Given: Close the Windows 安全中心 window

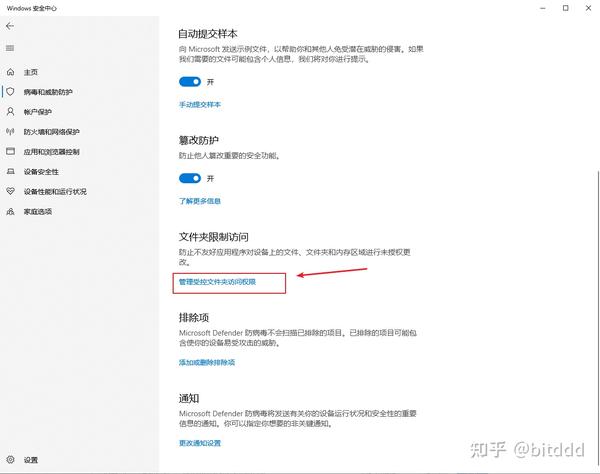Looking at the screenshot, I should point(589,8).
